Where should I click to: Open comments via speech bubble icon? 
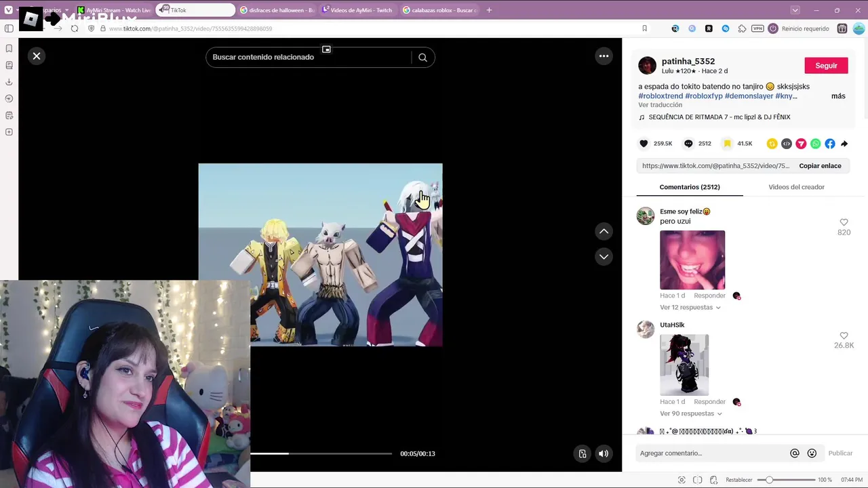coord(688,144)
